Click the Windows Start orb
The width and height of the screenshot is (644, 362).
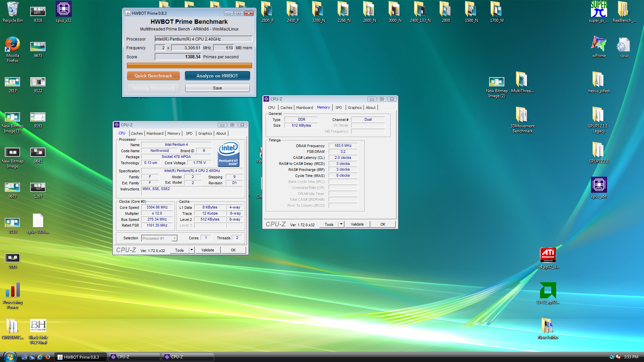coord(9,357)
